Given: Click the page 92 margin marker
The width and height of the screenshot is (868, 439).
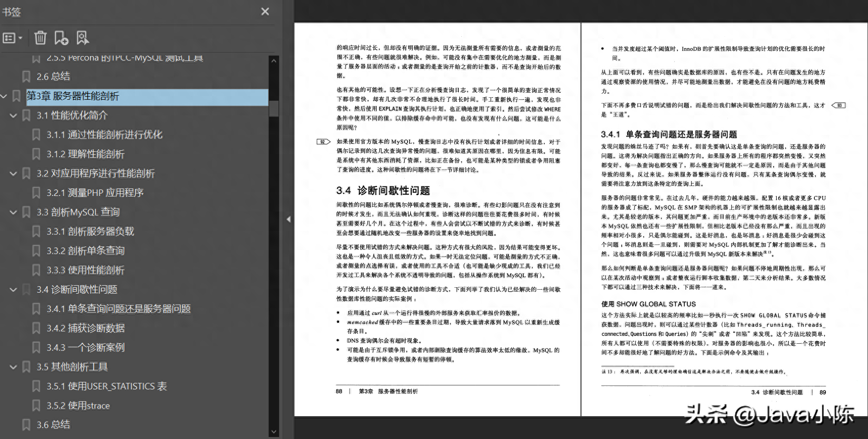Looking at the screenshot, I should pos(324,142).
